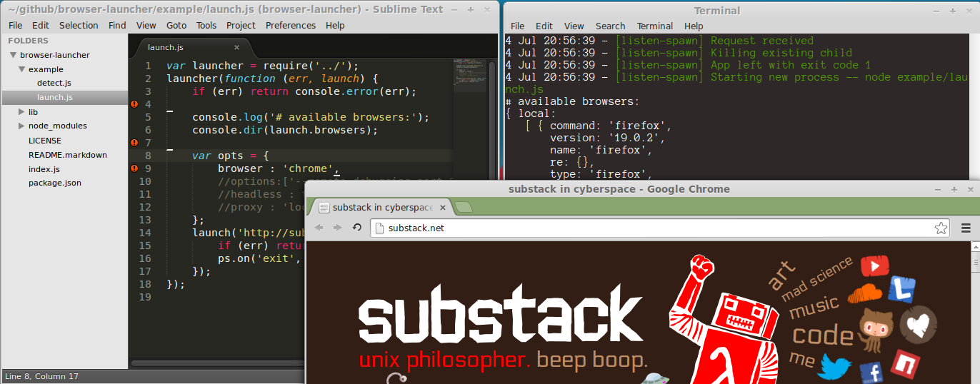Open the Terminal menu in Terminal window

pyautogui.click(x=655, y=26)
